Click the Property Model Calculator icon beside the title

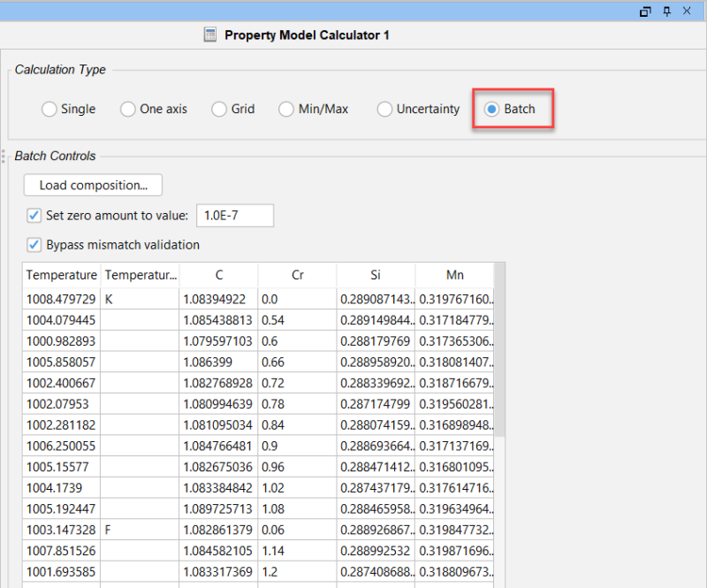pyautogui.click(x=210, y=35)
